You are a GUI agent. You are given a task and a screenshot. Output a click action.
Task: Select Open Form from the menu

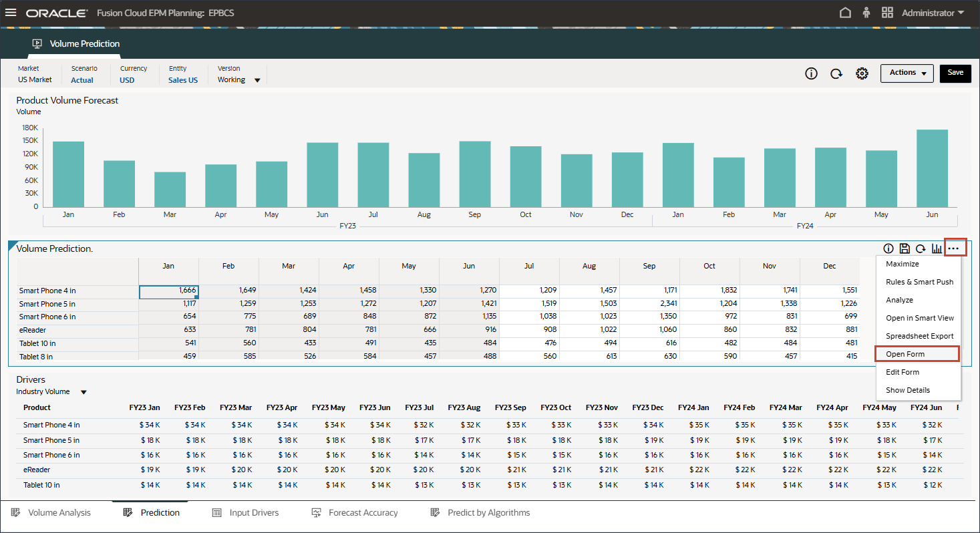click(918, 354)
